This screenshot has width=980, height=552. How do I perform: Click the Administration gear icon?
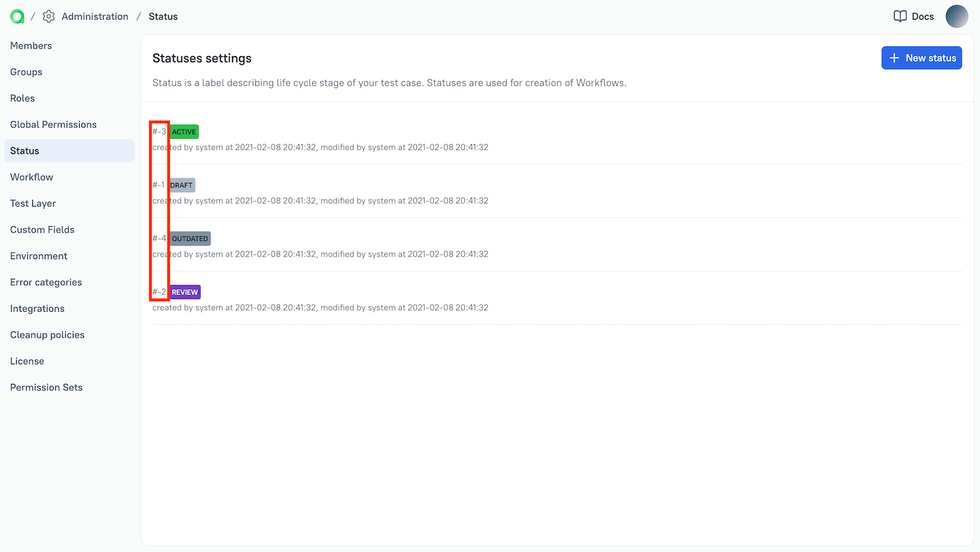tap(48, 16)
